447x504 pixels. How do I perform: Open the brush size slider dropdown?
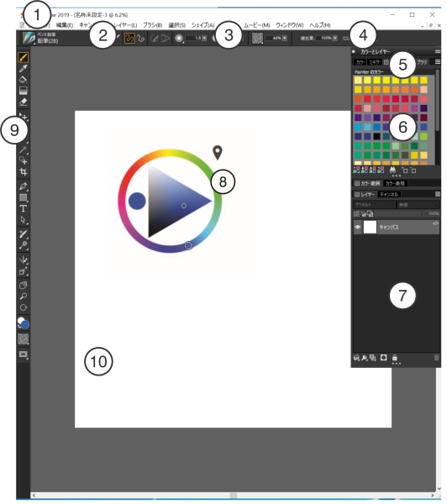click(x=204, y=39)
